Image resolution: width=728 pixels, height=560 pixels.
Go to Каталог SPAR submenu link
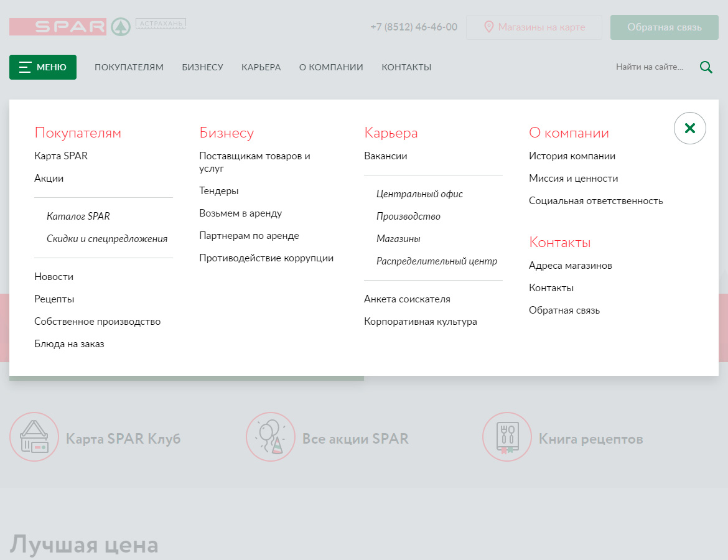(78, 217)
